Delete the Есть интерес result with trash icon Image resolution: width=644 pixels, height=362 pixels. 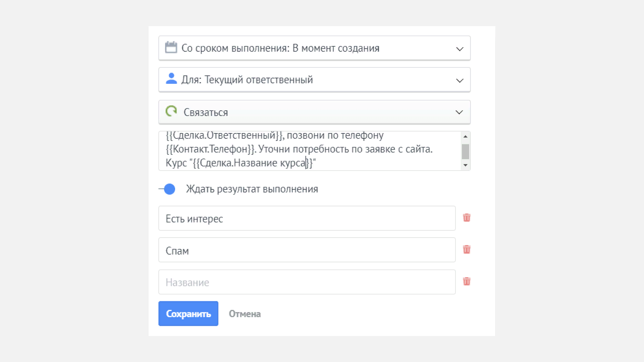[467, 218]
